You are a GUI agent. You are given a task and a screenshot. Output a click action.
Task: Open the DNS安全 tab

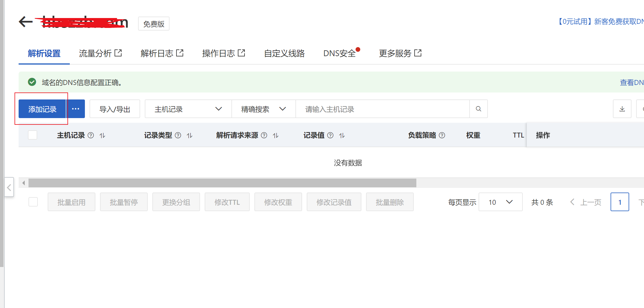point(339,53)
